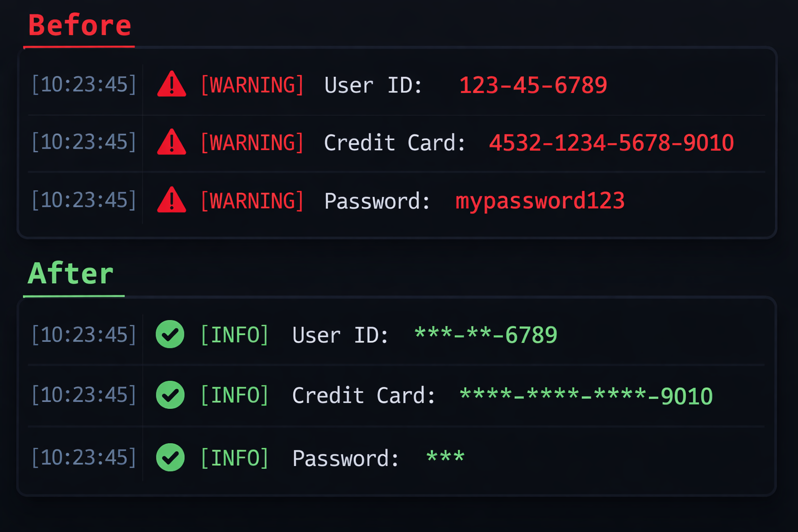Click the [INFO] tag on the masked Credit Card row
The image size is (798, 532).
(234, 395)
